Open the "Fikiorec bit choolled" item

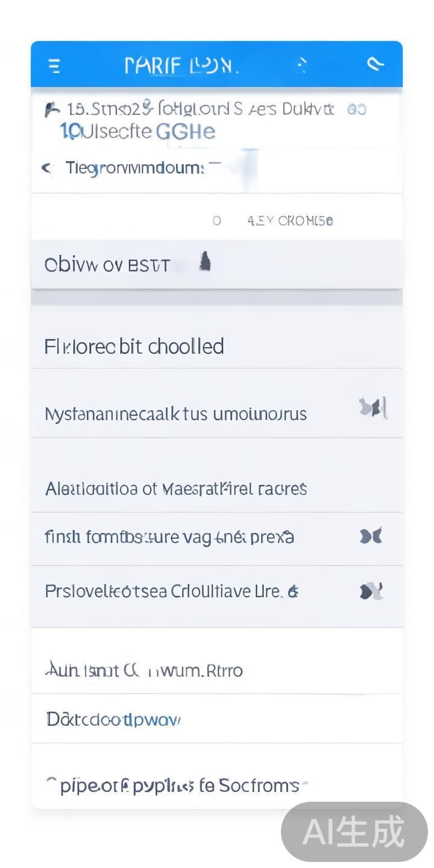134,347
